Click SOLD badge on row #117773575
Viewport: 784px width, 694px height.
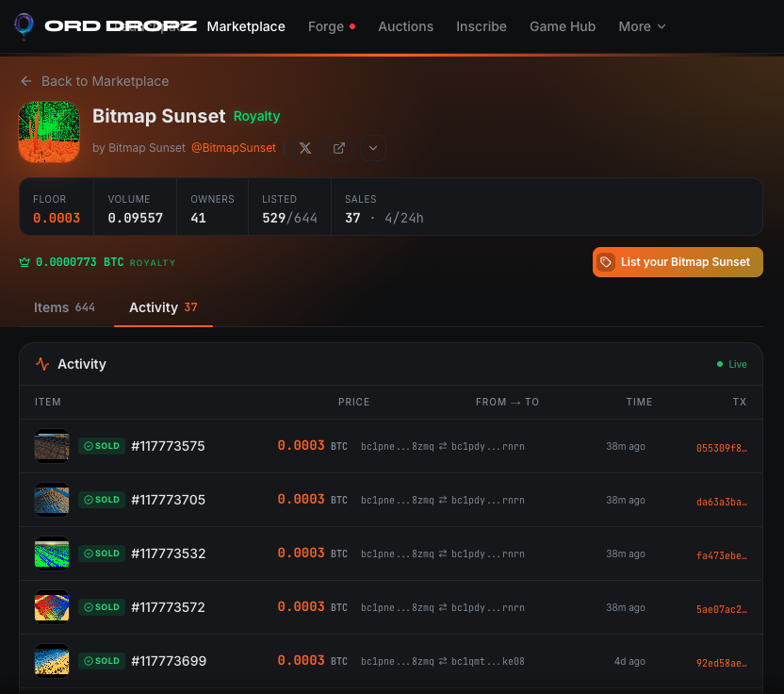102,446
